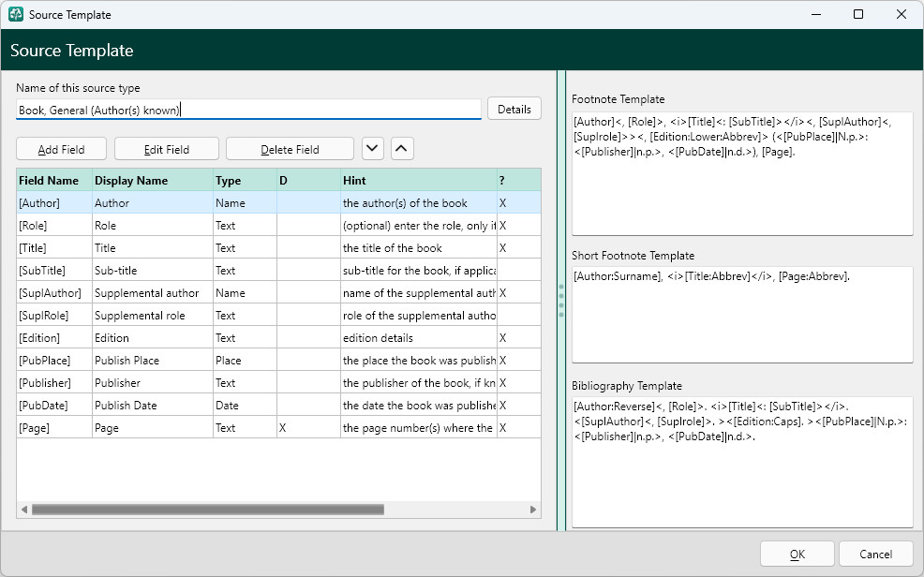Select the [Title] field row

click(278, 248)
